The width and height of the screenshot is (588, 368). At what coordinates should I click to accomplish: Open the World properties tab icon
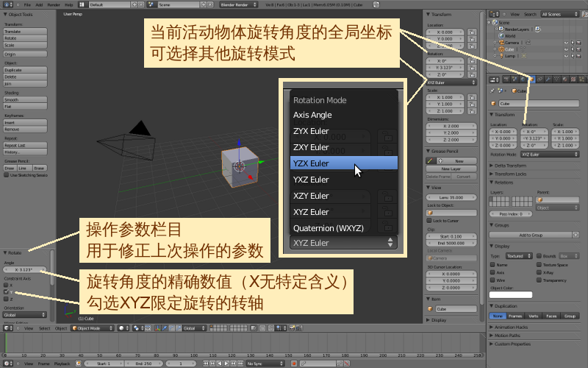[x=523, y=79]
